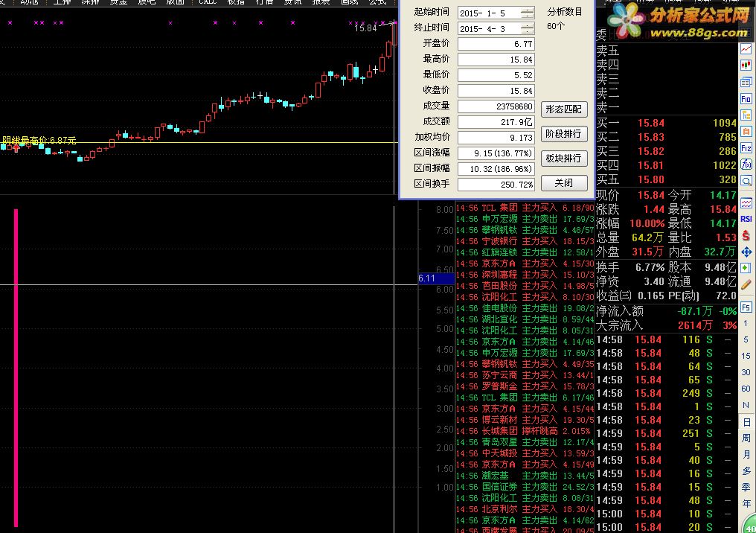This screenshot has width=756, height=533.
Task: Click the 阴线最高价:6.87元 line label
Action: (39, 141)
